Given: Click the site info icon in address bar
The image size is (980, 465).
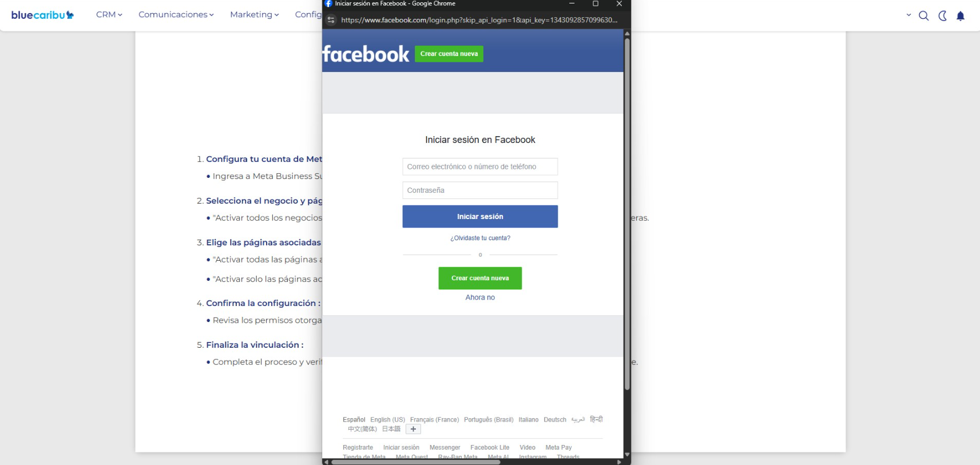Looking at the screenshot, I should (x=331, y=20).
